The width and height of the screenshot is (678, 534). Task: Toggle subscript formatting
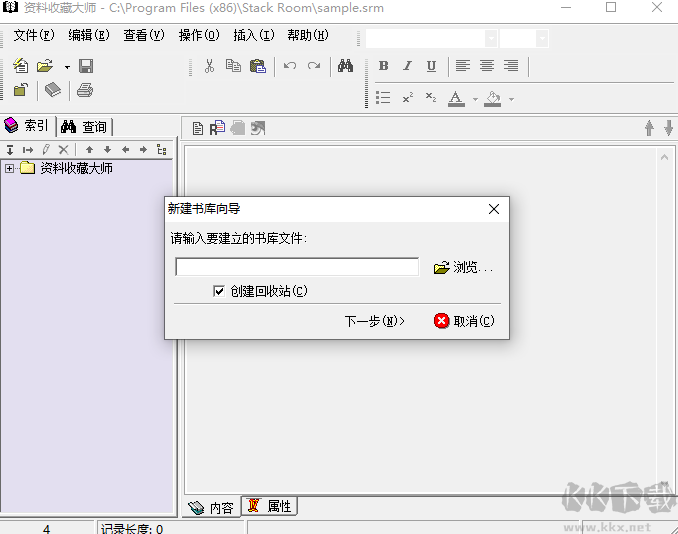coord(431,98)
